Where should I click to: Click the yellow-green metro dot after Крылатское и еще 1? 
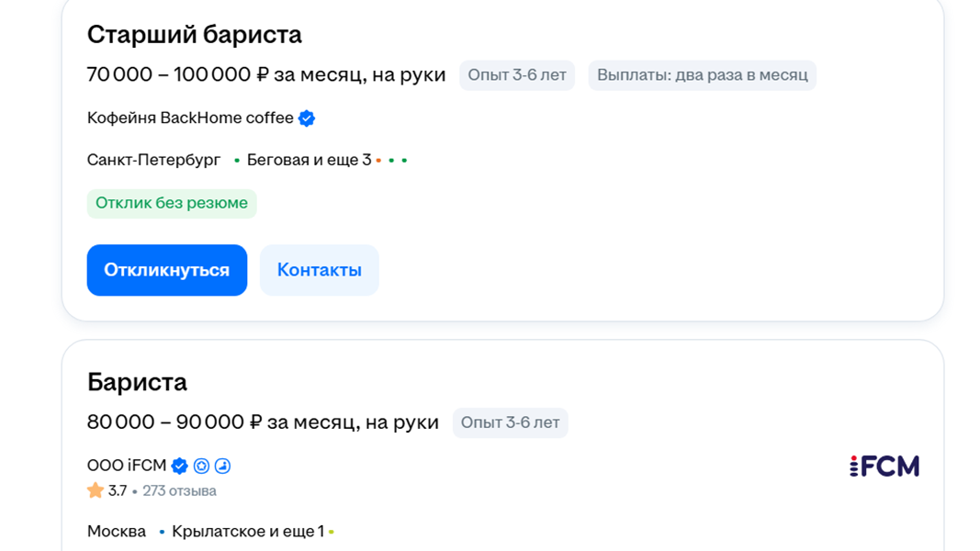(331, 532)
